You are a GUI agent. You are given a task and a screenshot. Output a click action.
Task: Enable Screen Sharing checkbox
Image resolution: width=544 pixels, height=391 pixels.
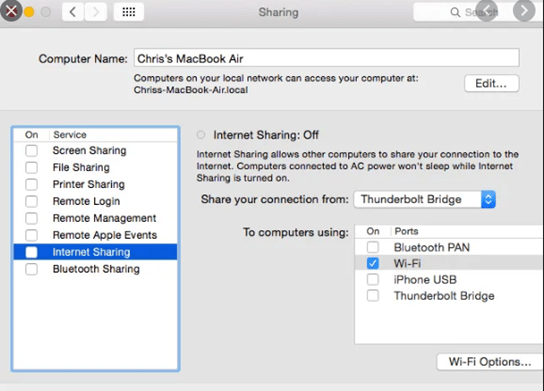(x=31, y=151)
